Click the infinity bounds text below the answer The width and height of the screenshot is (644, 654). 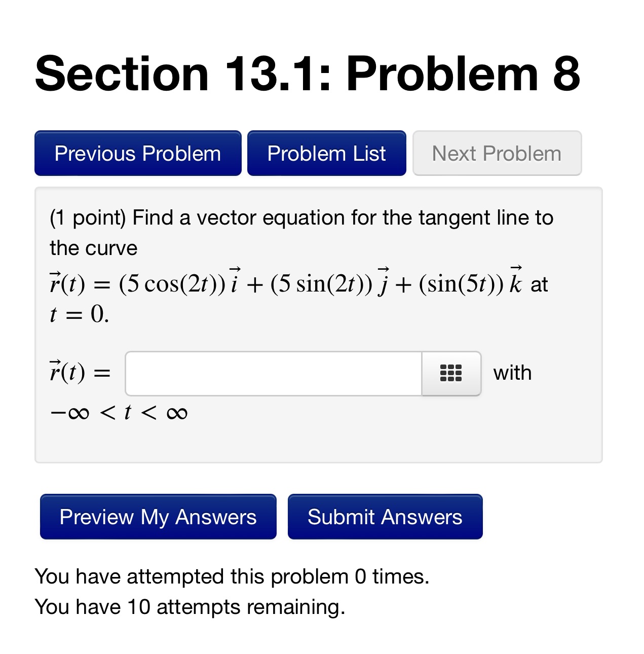point(119,412)
